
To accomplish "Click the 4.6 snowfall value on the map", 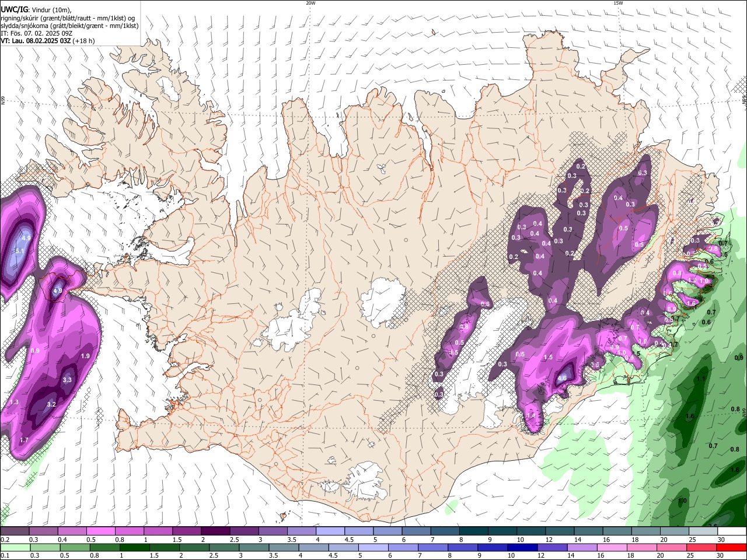I will pyautogui.click(x=562, y=378).
